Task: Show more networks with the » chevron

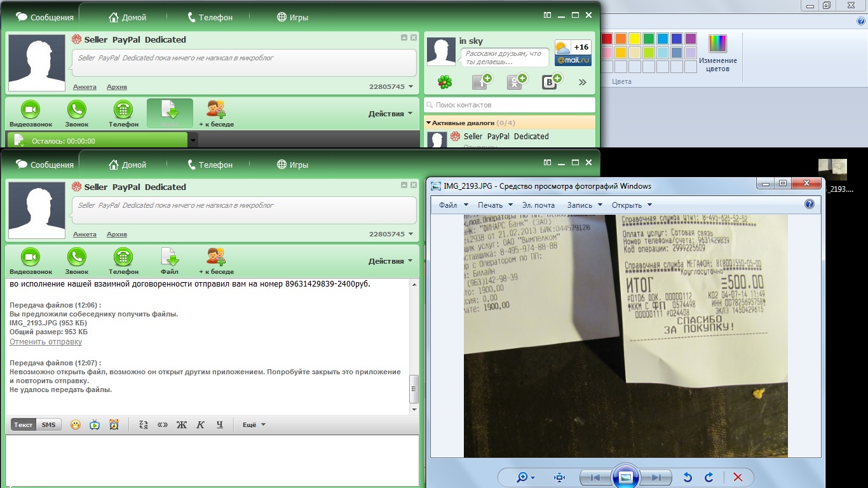Action: 582,82
